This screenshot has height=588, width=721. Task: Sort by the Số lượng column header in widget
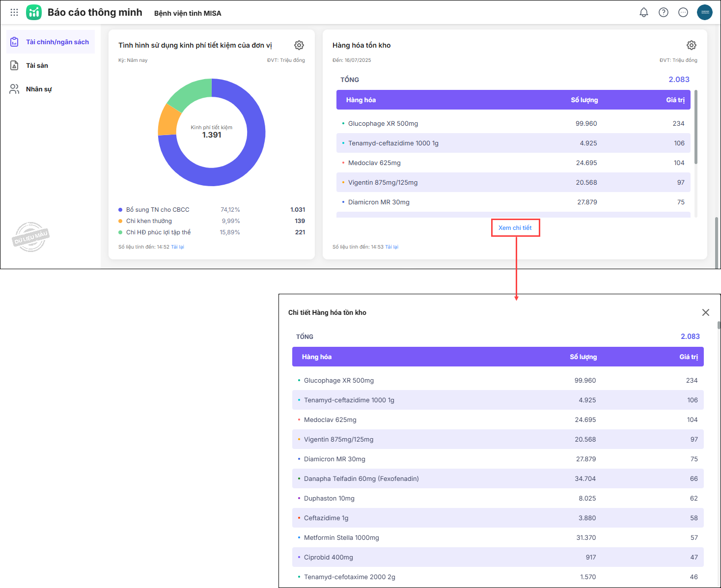[584, 100]
